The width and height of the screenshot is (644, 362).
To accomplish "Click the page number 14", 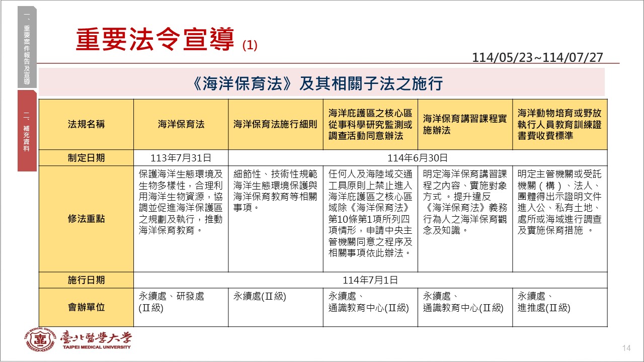I will [626, 348].
